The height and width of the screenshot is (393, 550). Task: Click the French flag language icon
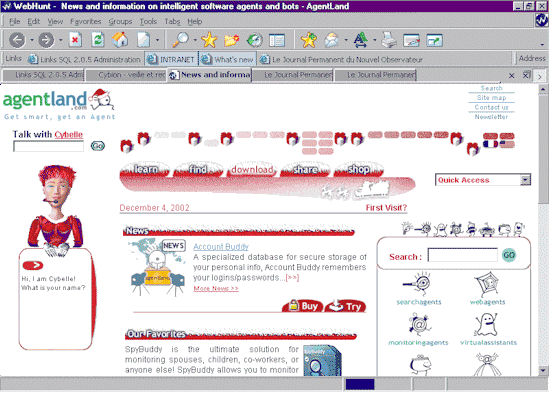tap(490, 144)
